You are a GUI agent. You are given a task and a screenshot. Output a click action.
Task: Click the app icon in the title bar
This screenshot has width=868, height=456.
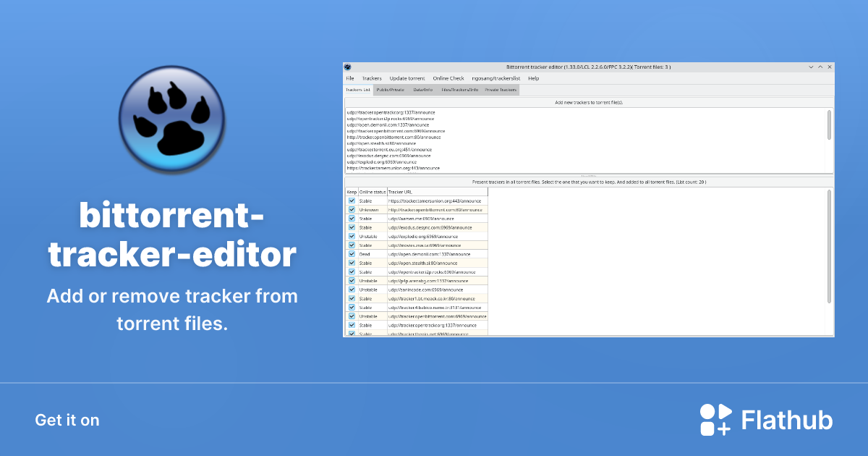[x=349, y=67]
